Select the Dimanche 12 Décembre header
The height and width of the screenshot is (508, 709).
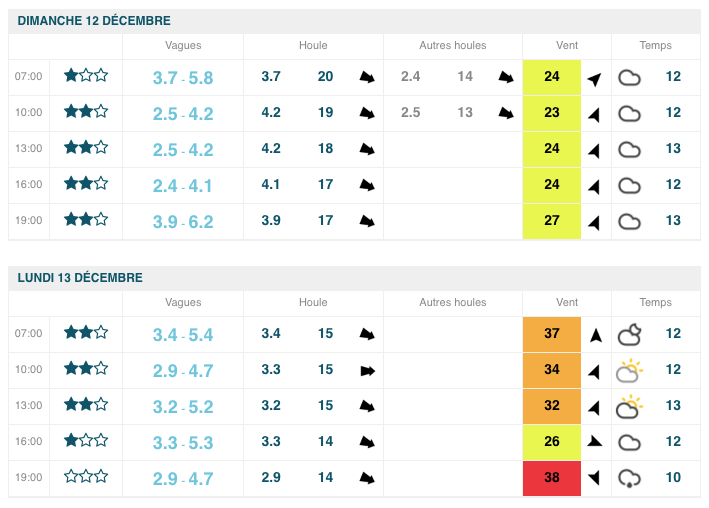(94, 21)
